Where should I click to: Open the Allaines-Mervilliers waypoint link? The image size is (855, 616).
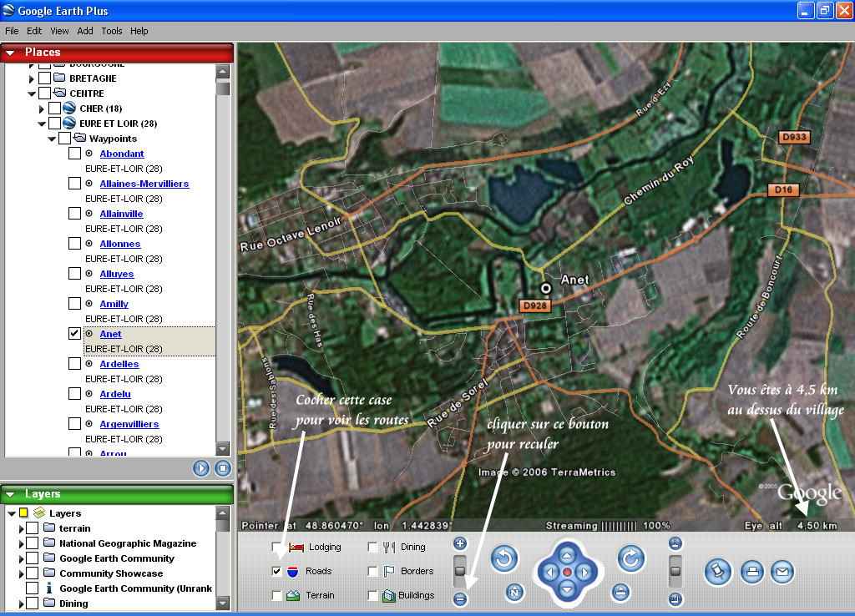tap(144, 184)
